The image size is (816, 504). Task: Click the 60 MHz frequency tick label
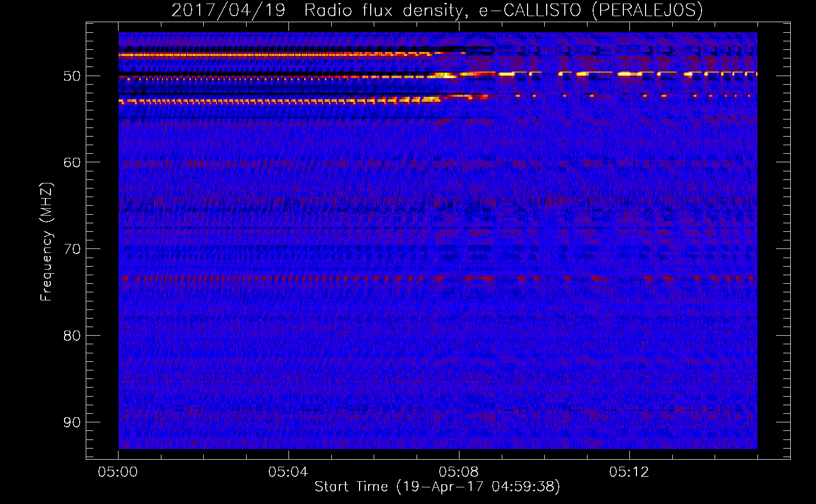coord(72,162)
